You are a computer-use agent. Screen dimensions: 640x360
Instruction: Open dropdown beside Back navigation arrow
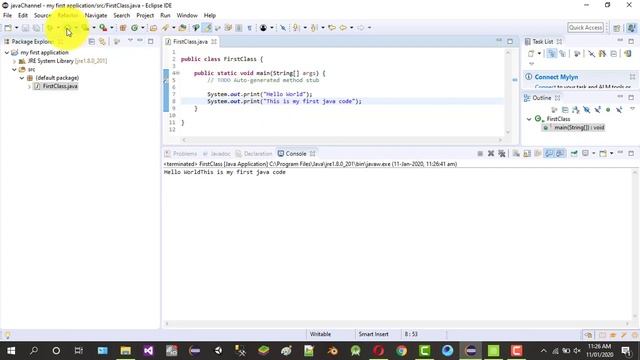point(351,28)
